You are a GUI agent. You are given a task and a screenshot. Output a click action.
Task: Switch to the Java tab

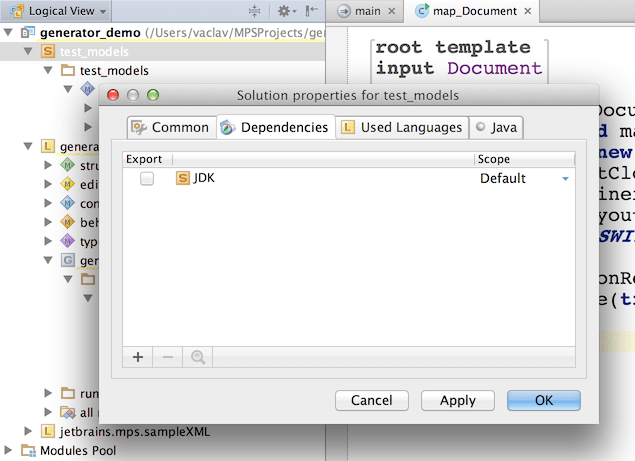pyautogui.click(x=496, y=128)
